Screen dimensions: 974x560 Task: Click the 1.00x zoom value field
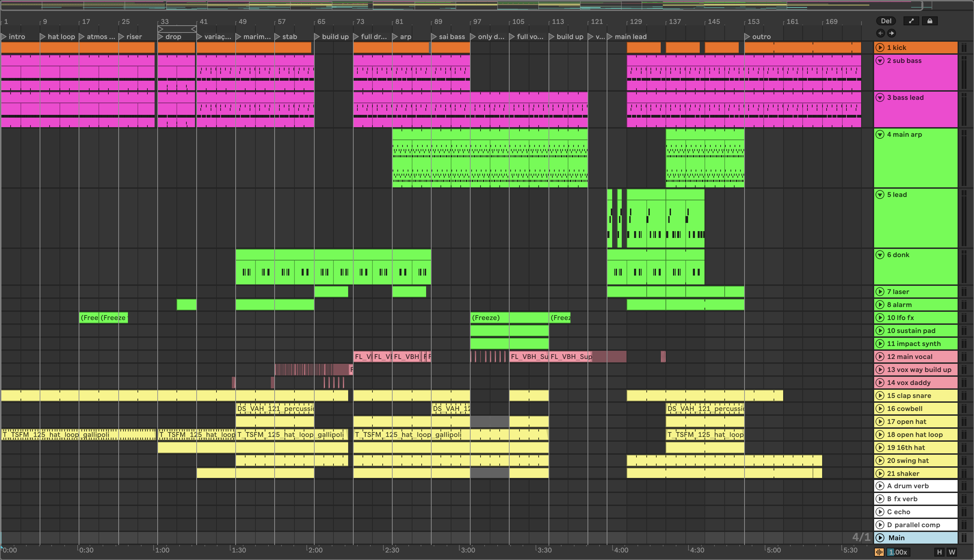898,552
